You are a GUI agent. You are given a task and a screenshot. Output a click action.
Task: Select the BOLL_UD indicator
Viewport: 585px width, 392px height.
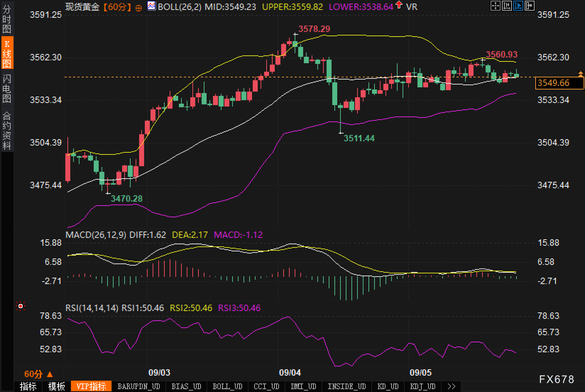click(x=227, y=386)
